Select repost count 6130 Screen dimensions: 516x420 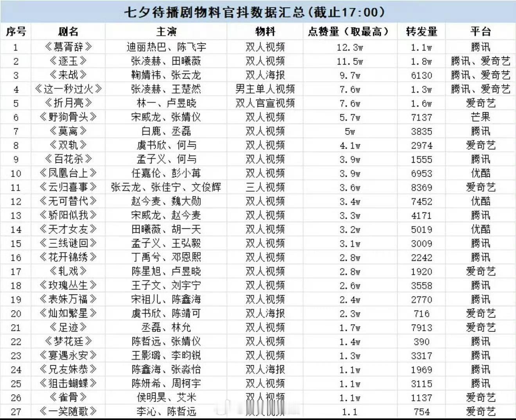pyautogui.click(x=421, y=75)
